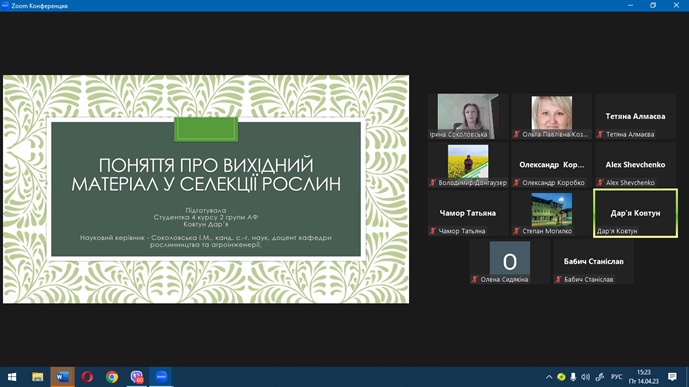Open the system volume control
The width and height of the screenshot is (689, 387).
coord(585,377)
